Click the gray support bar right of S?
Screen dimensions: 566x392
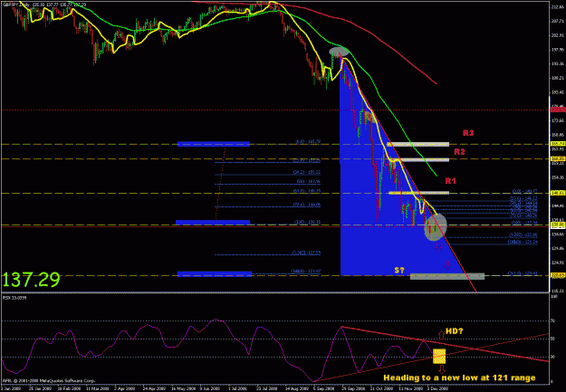[447, 276]
